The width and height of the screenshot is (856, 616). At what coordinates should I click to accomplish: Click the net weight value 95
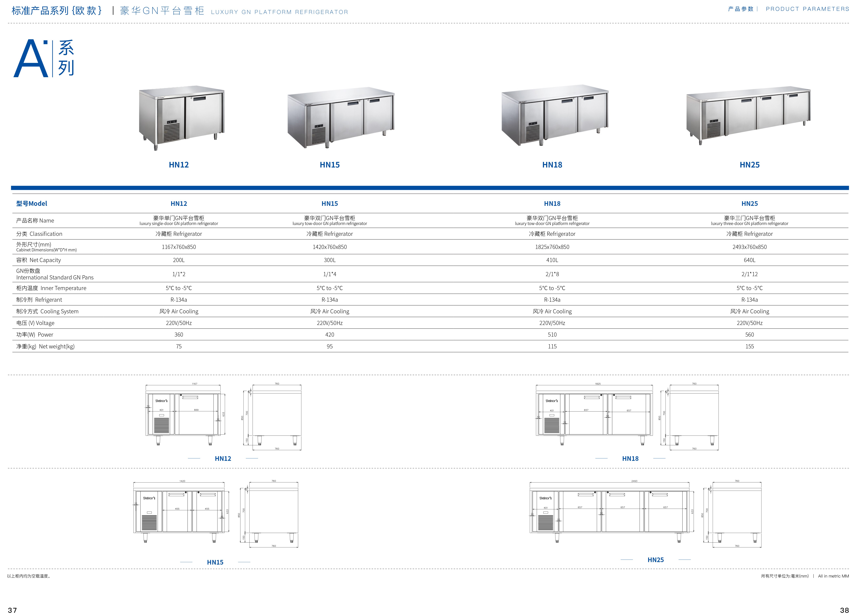tap(330, 346)
